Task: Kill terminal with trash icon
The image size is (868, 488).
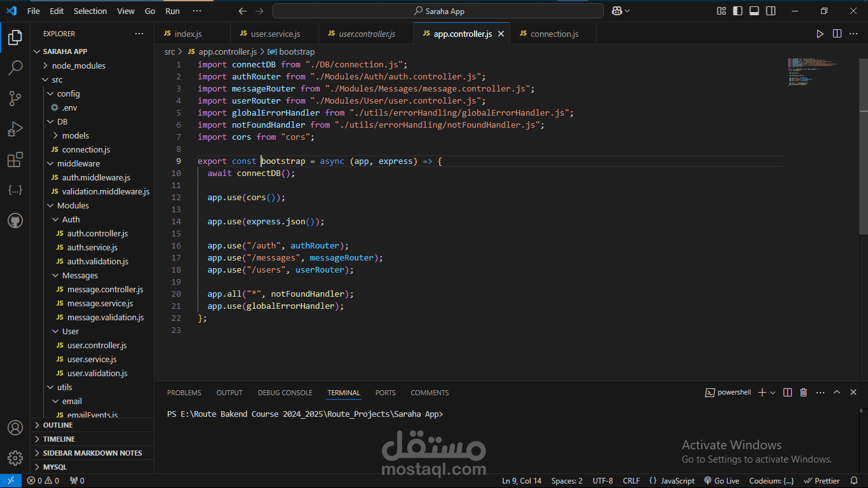Action: tap(803, 393)
